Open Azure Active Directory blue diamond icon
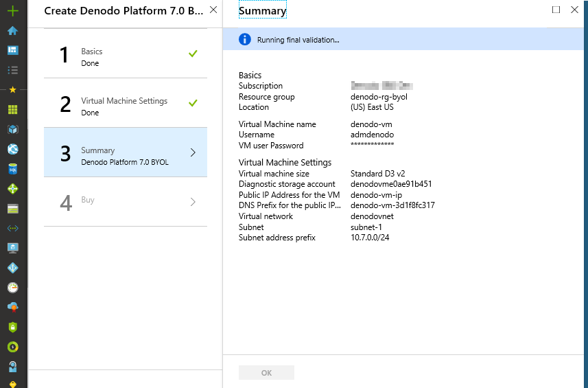This screenshot has width=588, height=388. click(13, 268)
